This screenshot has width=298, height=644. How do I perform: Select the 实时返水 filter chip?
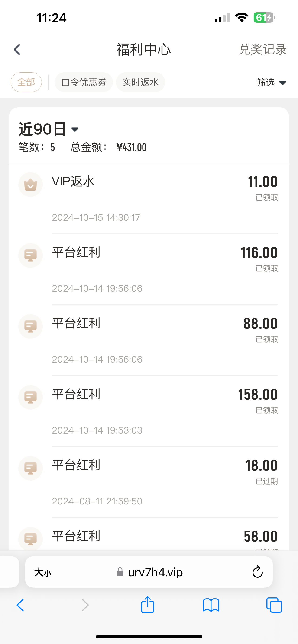pos(140,82)
